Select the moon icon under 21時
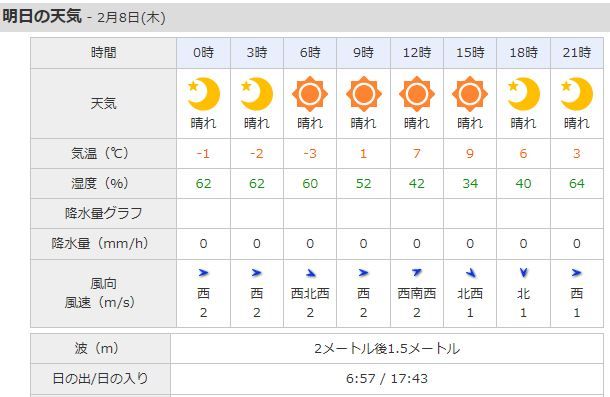The height and width of the screenshot is (397, 610). pyautogui.click(x=577, y=94)
